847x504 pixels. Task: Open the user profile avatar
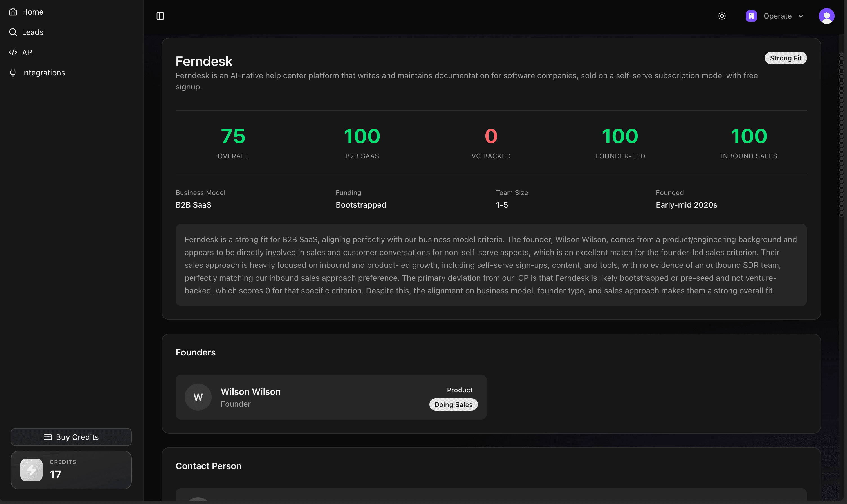(826, 16)
